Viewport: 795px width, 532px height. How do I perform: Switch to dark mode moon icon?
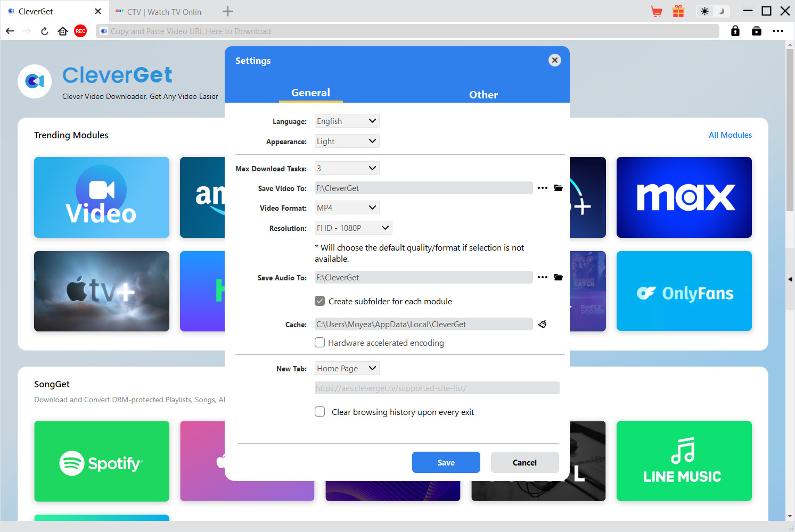tap(722, 11)
